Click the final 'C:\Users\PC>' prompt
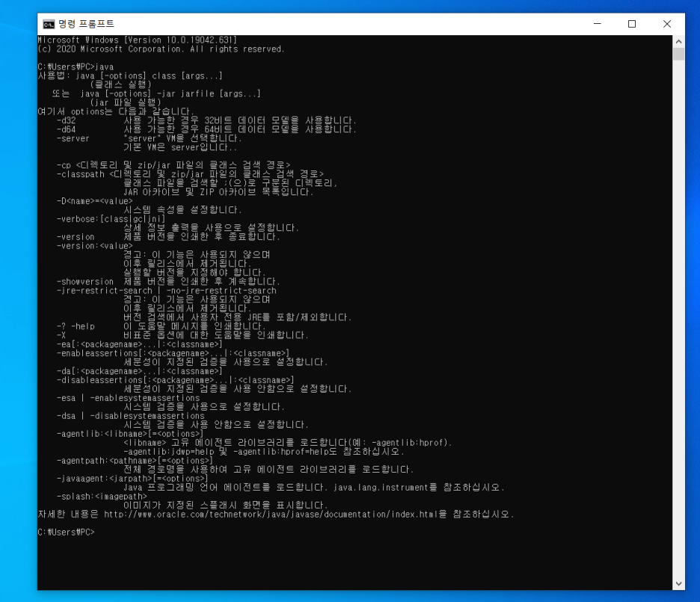Image resolution: width=700 pixels, height=602 pixels. pyautogui.click(x=66, y=532)
